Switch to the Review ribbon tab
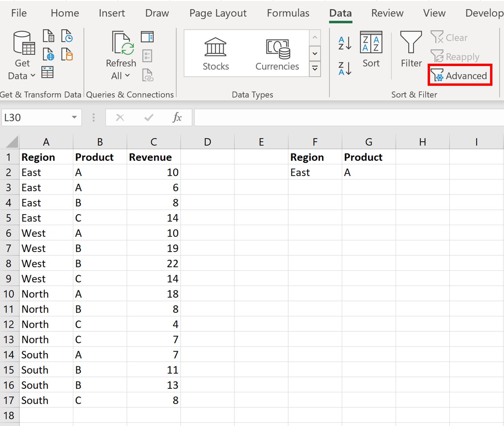This screenshot has width=504, height=426. click(387, 13)
